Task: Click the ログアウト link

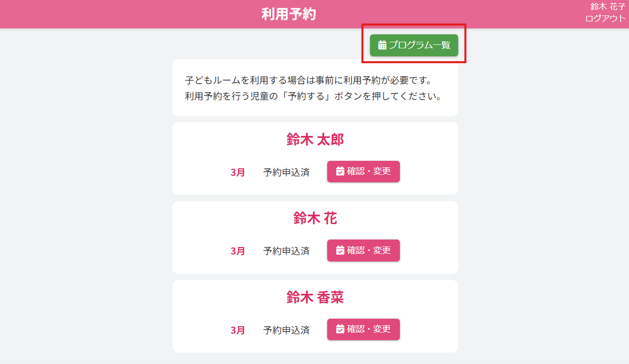Action: tap(605, 18)
